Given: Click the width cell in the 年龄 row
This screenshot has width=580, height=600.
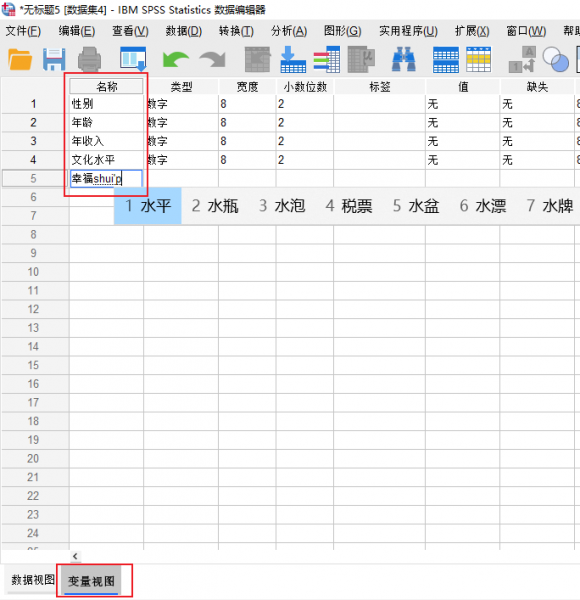Looking at the screenshot, I should pos(247,122).
